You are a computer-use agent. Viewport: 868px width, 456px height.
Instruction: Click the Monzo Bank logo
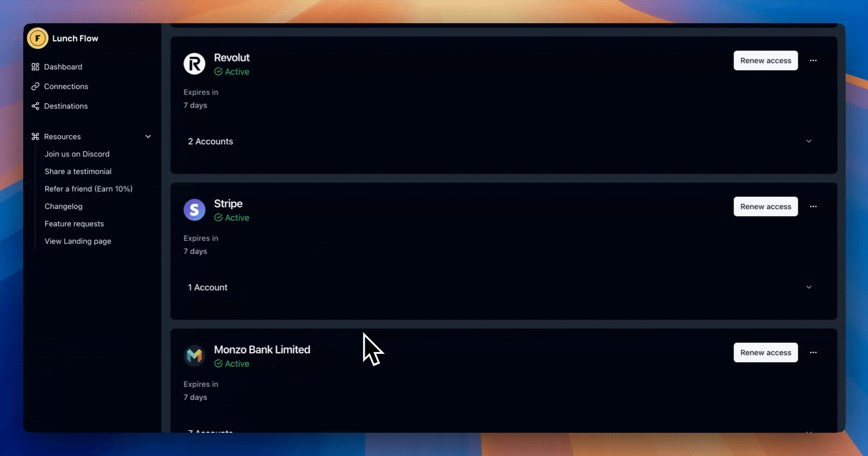pos(194,356)
